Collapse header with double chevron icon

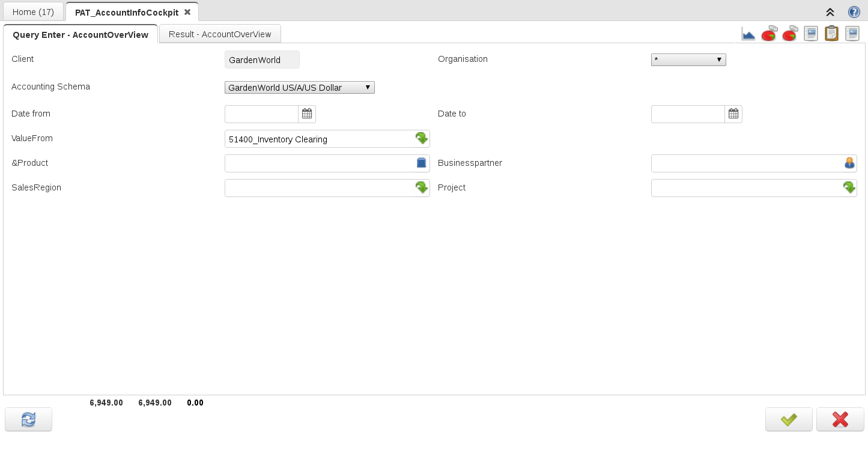pyautogui.click(x=830, y=12)
